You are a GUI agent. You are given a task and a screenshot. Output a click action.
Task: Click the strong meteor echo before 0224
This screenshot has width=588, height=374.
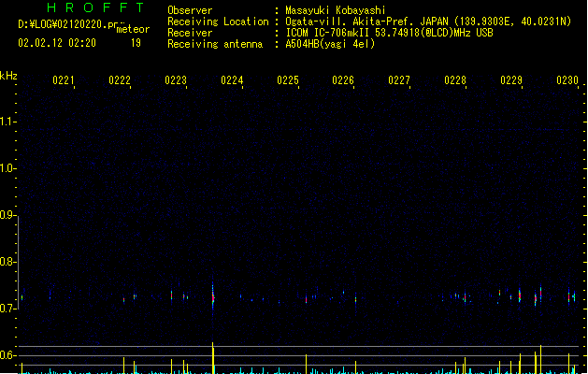coord(213,296)
